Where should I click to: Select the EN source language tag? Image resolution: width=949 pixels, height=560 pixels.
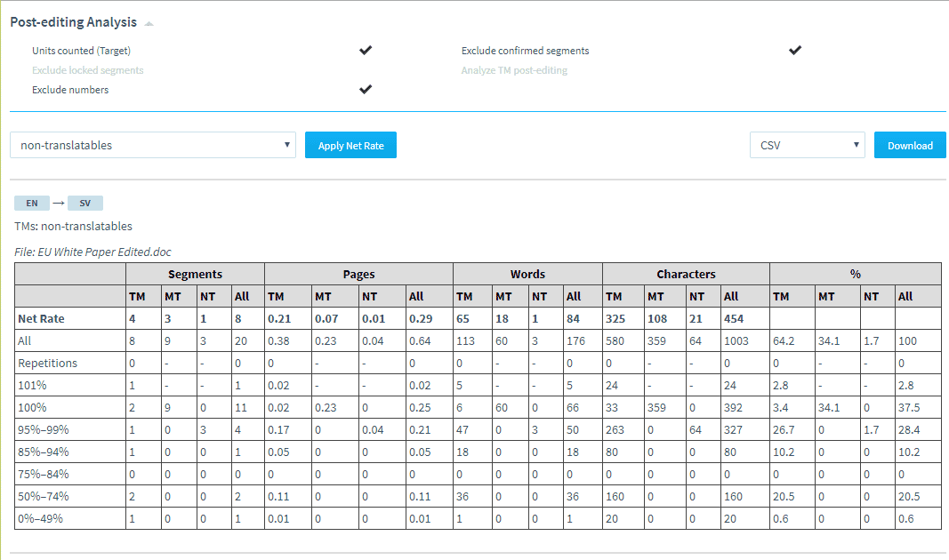click(32, 204)
